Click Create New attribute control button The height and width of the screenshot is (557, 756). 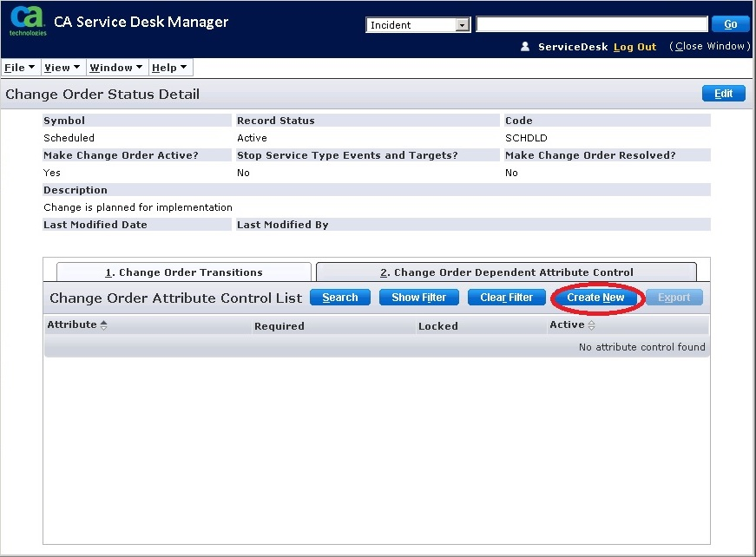click(x=595, y=298)
